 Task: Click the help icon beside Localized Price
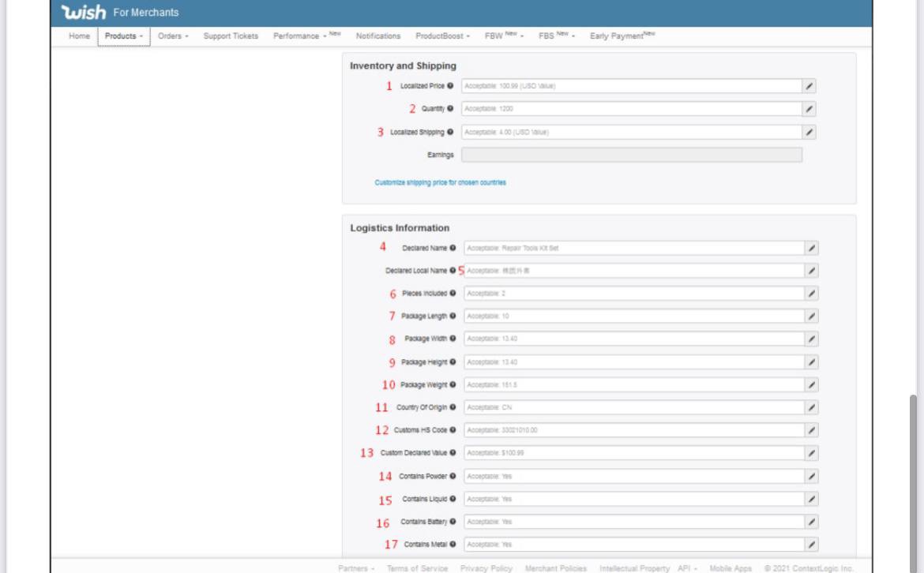pyautogui.click(x=450, y=86)
